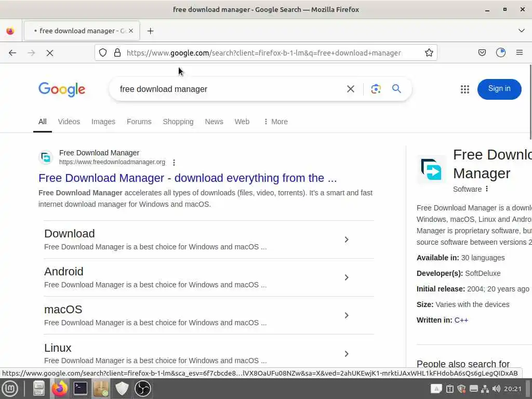Expand the macOS sitelink chevron

point(347,315)
